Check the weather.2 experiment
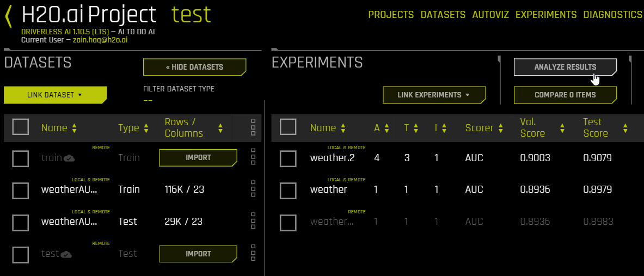 (288, 158)
